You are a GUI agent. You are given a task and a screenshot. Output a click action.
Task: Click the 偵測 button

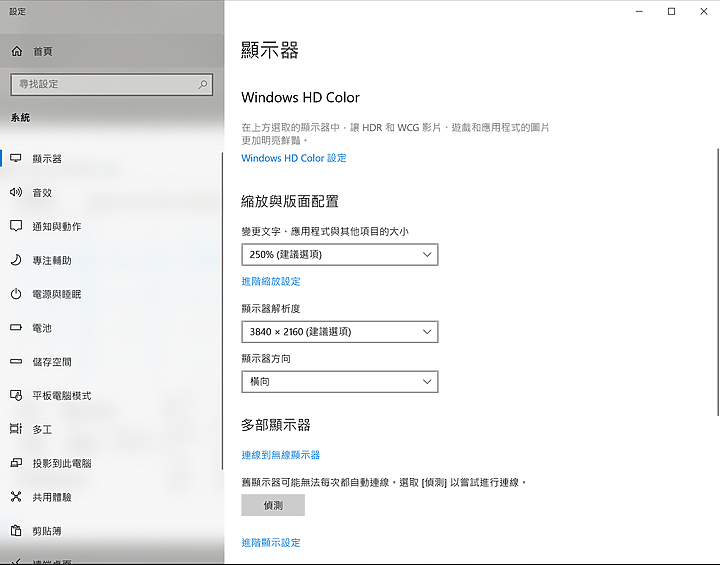(x=273, y=505)
